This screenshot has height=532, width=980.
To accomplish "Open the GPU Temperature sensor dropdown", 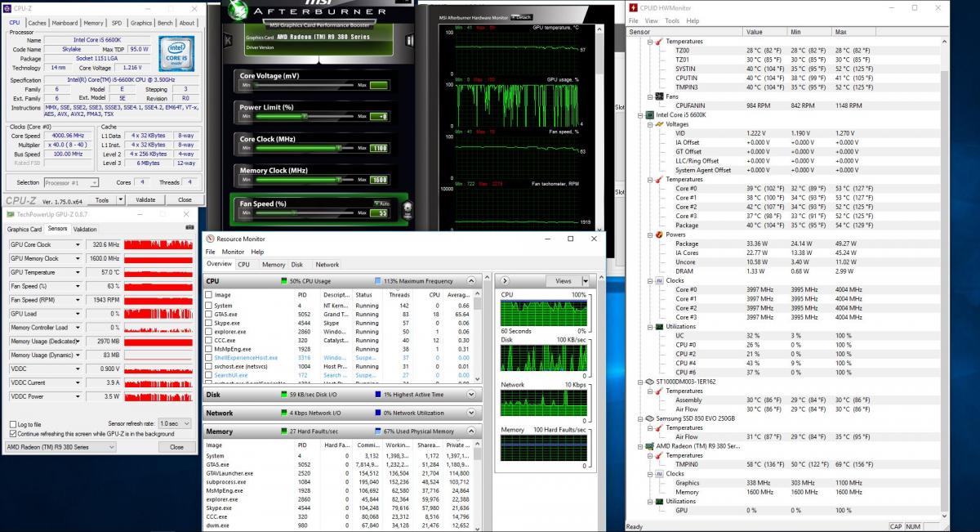I will click(x=78, y=272).
